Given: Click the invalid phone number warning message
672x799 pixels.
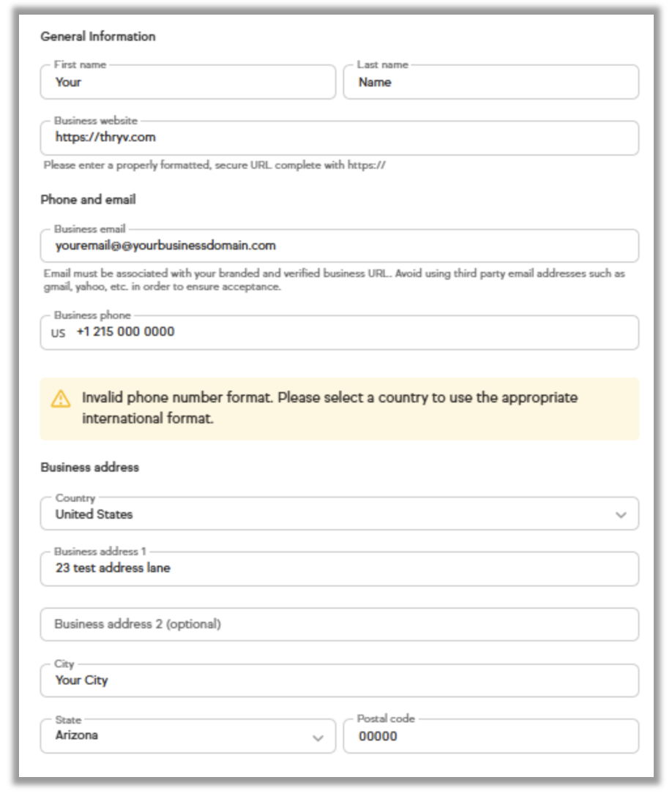Looking at the screenshot, I should [x=329, y=408].
